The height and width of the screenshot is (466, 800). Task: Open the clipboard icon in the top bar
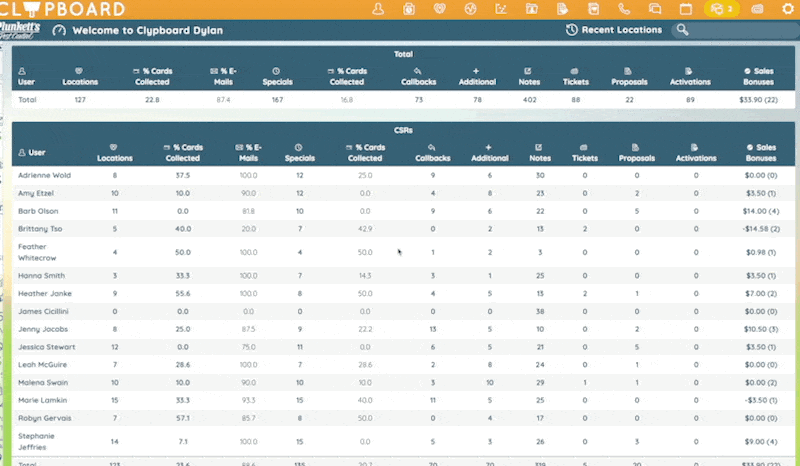(593, 9)
